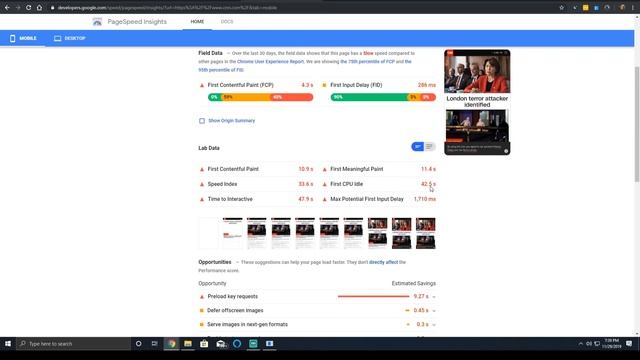
Task: Click the Speed Index metric label
Action: click(222, 184)
